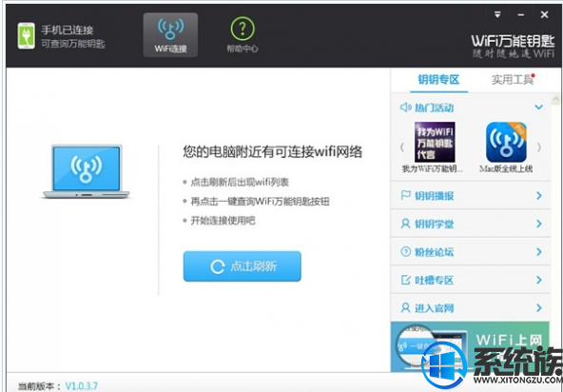Open the 我为WiFi万能钥匙代言 promo thumbnail
Viewport: 563px width, 392px height.
[x=435, y=142]
